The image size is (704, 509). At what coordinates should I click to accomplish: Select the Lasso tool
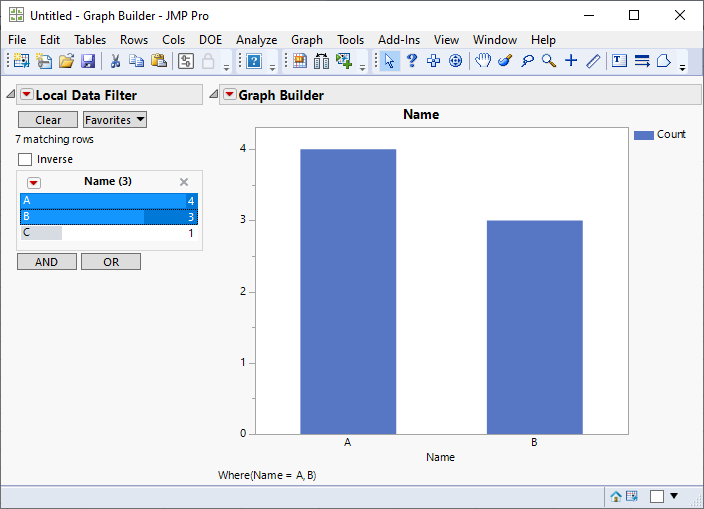(527, 61)
